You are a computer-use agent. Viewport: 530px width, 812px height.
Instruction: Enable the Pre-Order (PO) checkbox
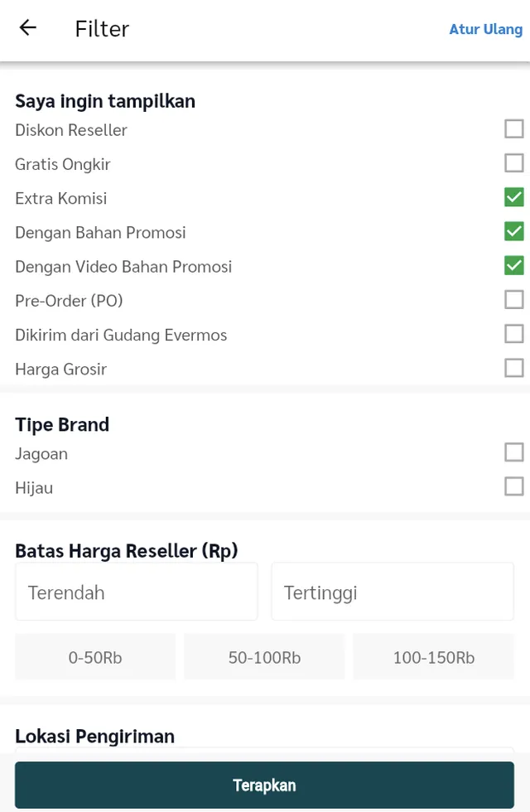click(513, 299)
